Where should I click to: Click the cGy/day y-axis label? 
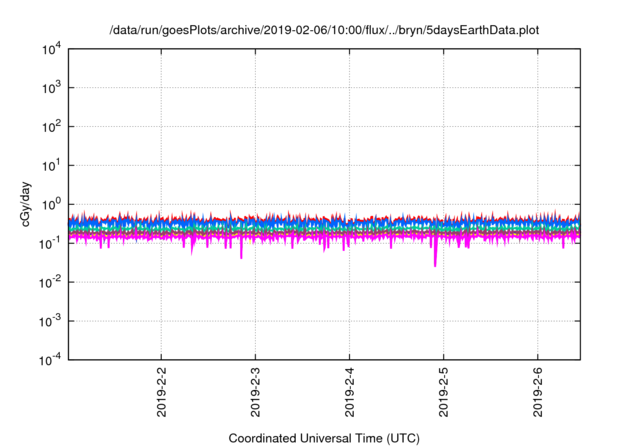tap(26, 204)
